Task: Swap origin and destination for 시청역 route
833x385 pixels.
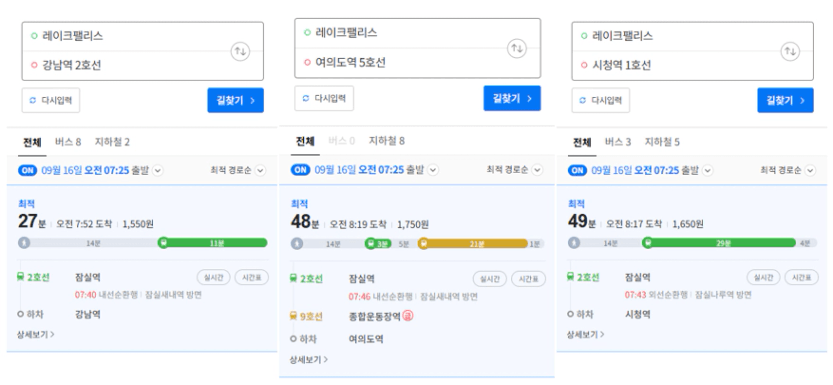Action: pyautogui.click(x=790, y=52)
